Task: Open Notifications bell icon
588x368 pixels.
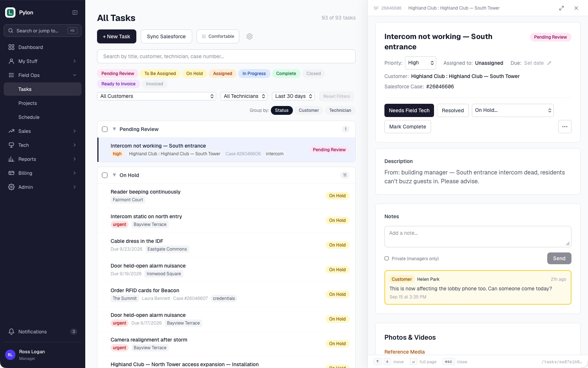Action: [x=11, y=332]
